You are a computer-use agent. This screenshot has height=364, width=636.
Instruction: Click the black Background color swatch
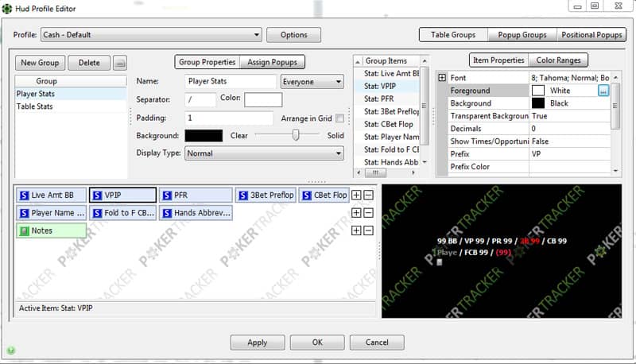(204, 135)
